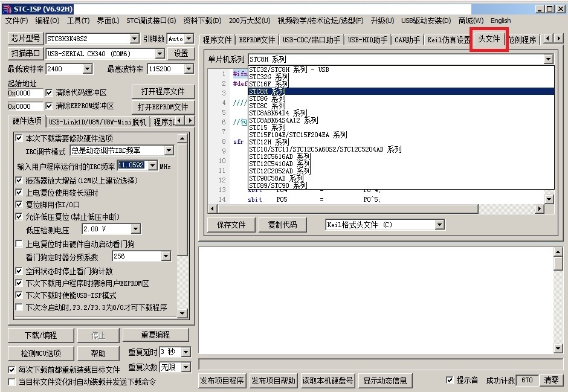This screenshot has height=392, width=568.
Task: Expand the Keil格式头文件 (C) dropdown
Action: coord(440,225)
